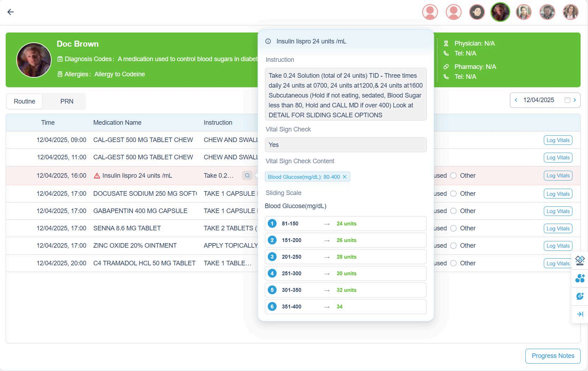588x371 pixels.
Task: Click the collapse sidebar arrow icon
Action: pyautogui.click(x=580, y=314)
